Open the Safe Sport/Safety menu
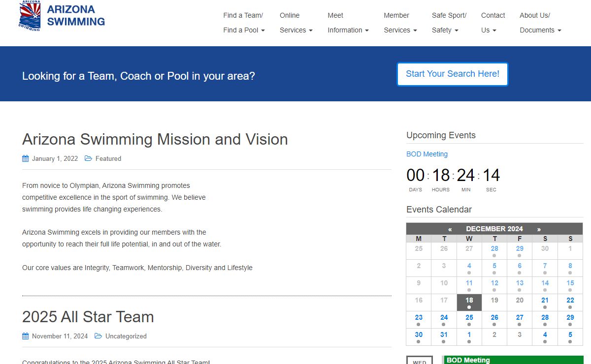 [x=449, y=23]
